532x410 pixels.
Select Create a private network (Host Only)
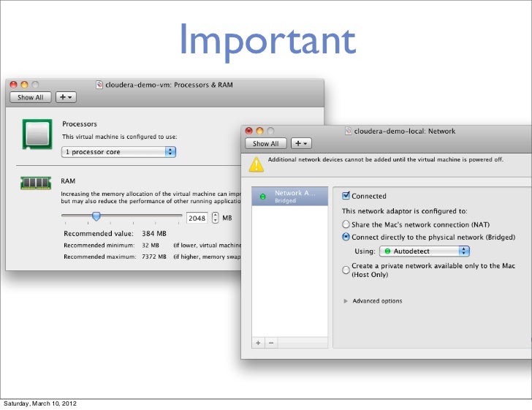(x=346, y=270)
